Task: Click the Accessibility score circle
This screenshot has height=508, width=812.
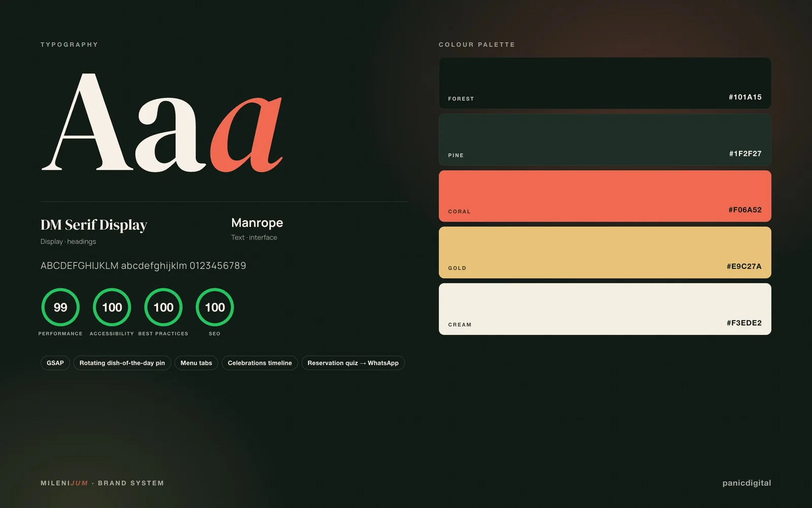Action: 112,307
